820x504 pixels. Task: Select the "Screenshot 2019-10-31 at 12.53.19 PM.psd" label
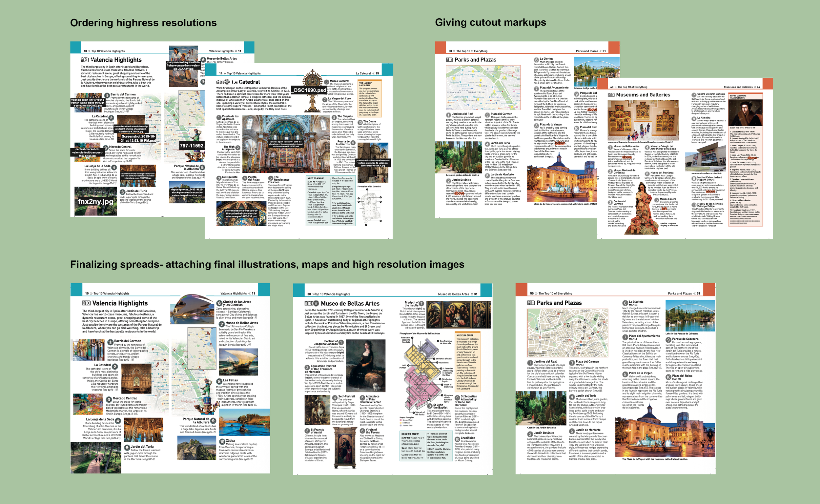point(138,138)
